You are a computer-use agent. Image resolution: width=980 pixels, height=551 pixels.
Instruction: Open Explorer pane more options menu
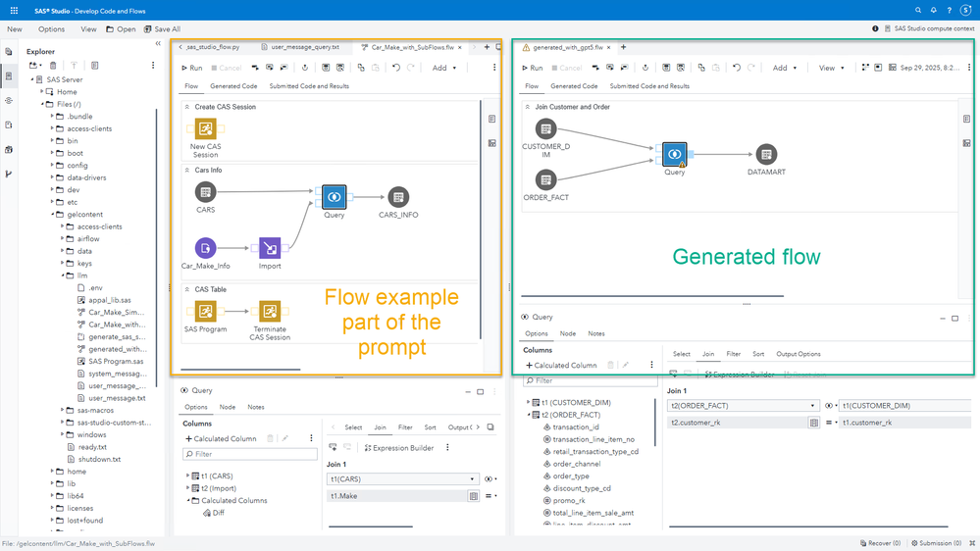point(153,65)
